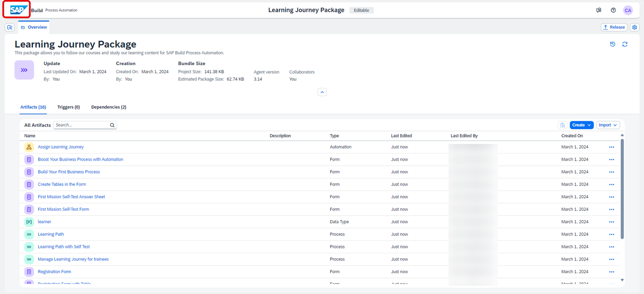
Task: Click the SAP logo
Action: pos(20,10)
